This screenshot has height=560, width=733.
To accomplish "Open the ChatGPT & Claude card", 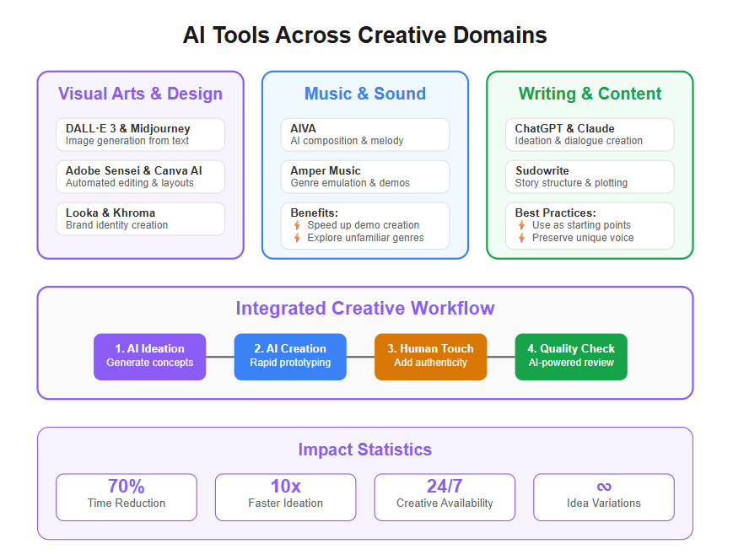I will [590, 135].
